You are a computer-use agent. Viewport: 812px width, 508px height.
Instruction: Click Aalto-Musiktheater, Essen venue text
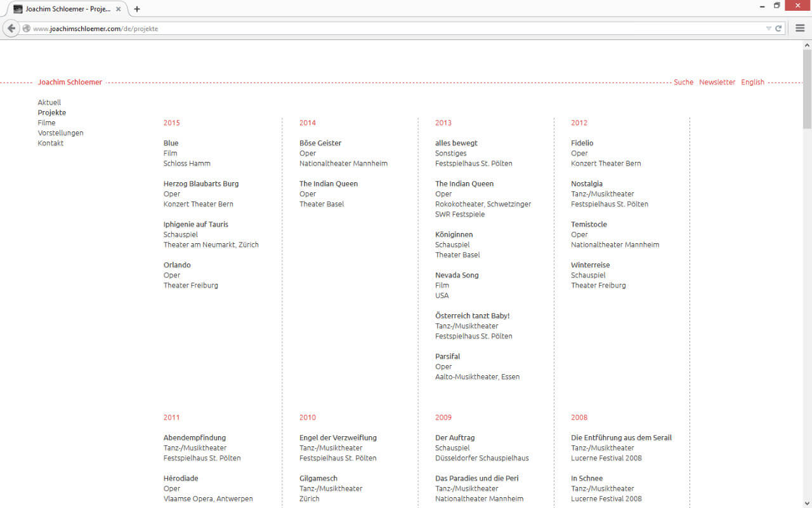point(477,377)
